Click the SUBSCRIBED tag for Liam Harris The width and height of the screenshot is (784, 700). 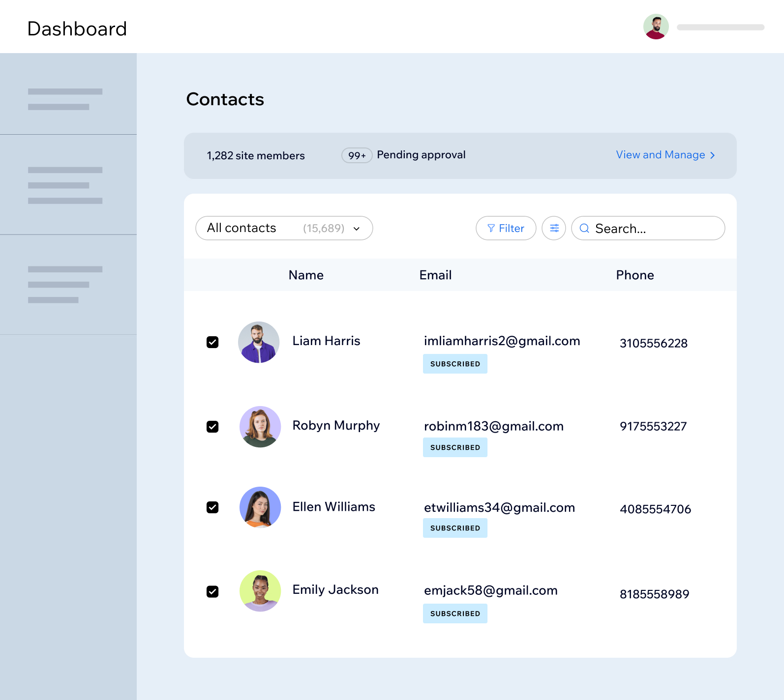455,364
